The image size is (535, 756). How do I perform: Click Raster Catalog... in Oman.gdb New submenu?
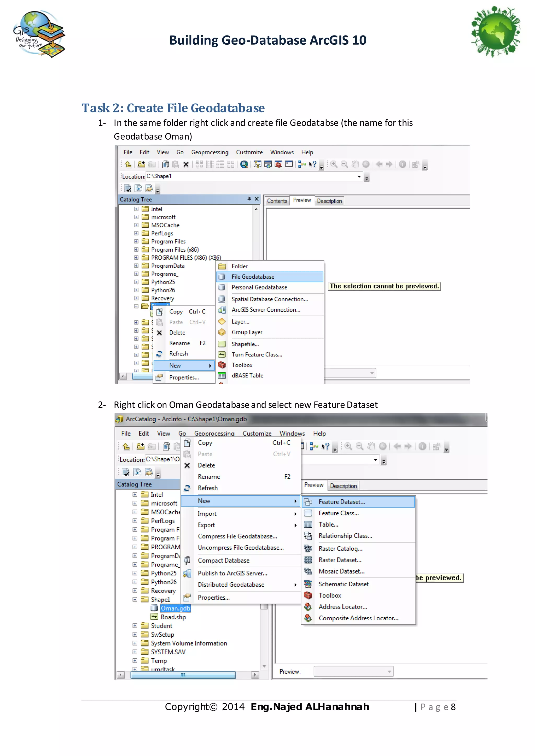tap(358, 549)
